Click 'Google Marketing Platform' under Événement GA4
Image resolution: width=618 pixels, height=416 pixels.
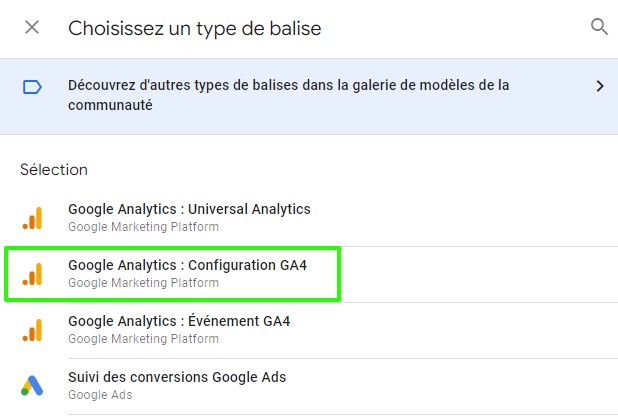tap(143, 339)
